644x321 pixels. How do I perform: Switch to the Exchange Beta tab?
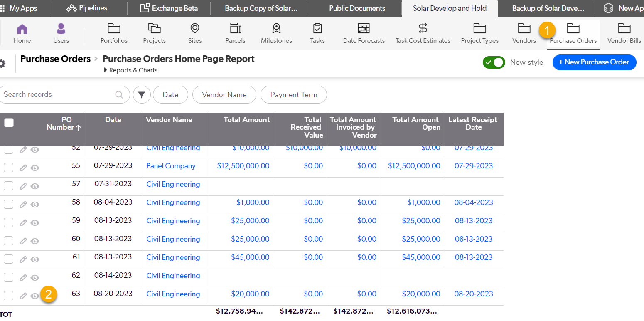coord(169,8)
